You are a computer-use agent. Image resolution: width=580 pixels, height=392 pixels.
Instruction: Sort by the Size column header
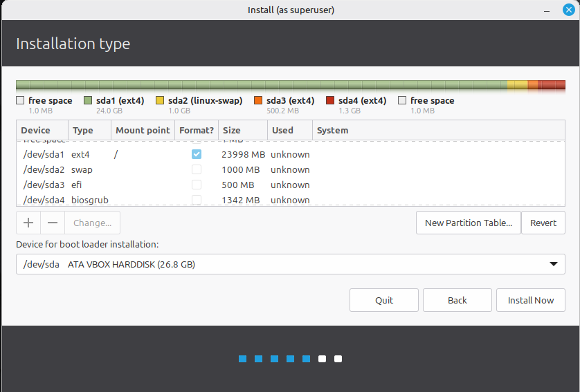(x=242, y=130)
